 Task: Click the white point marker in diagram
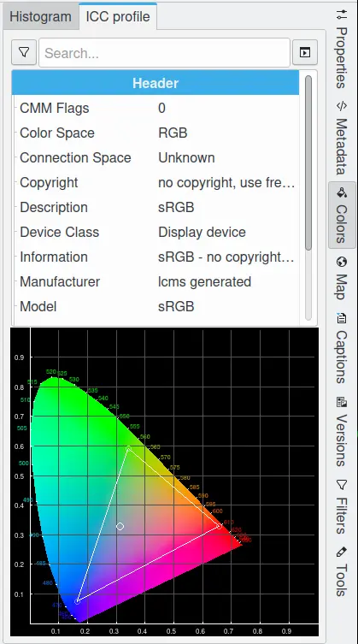pos(120,526)
